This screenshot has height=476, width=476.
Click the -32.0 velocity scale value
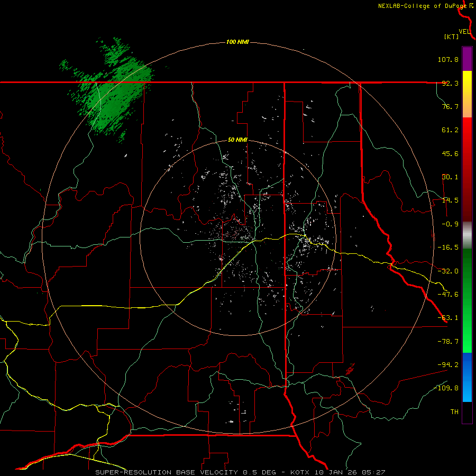pyautogui.click(x=448, y=271)
